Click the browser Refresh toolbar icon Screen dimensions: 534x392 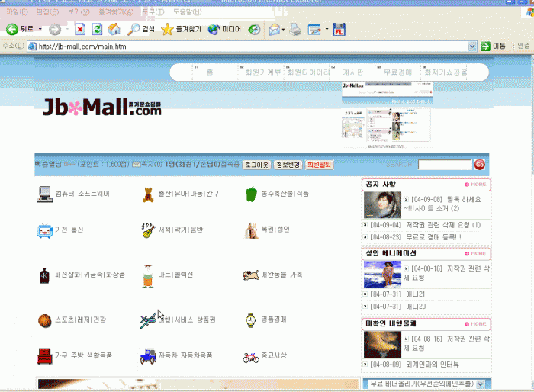coord(97,30)
